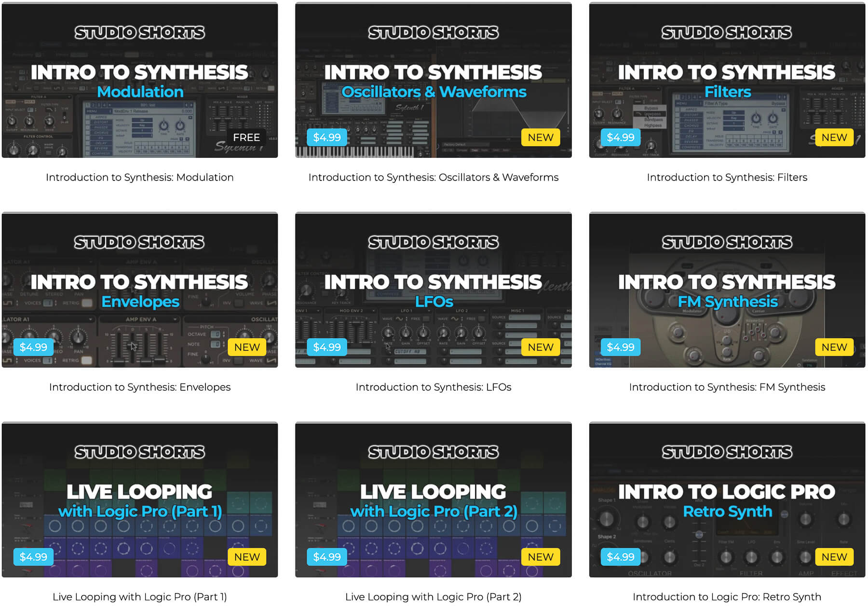Viewport: 868px width, 609px height.
Task: Click the blue 'with Logic Pro (Part 2)' text
Action: [434, 512]
